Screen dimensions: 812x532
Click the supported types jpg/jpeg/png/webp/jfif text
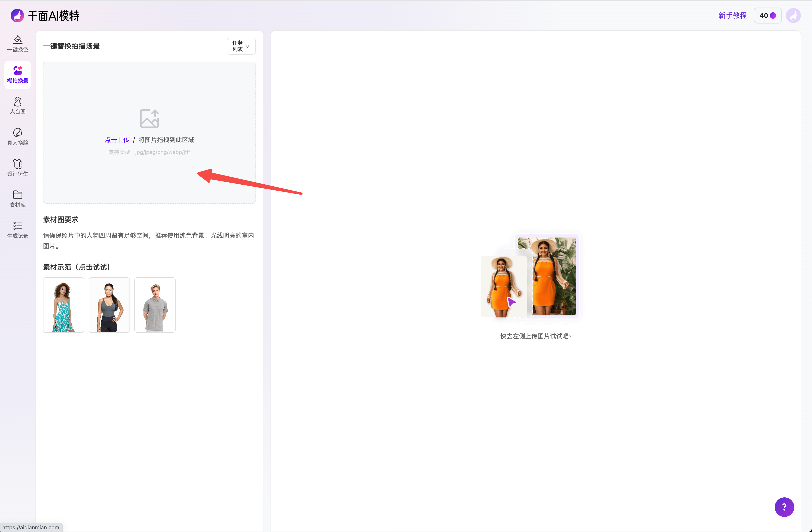149,152
